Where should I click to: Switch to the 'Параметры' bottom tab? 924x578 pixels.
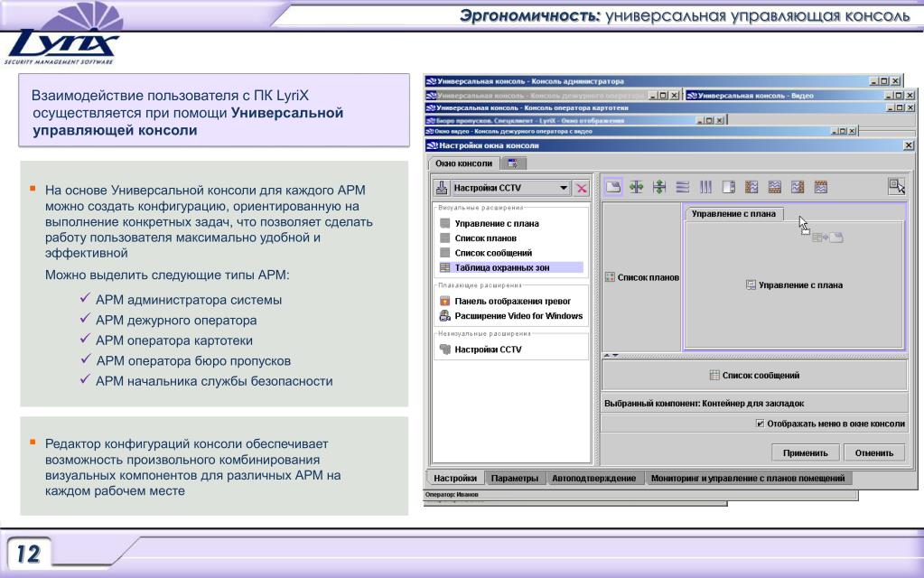tap(515, 479)
